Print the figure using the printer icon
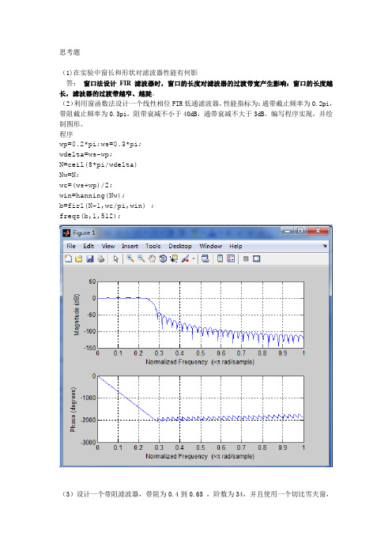The width and height of the screenshot is (392, 555). 101,259
